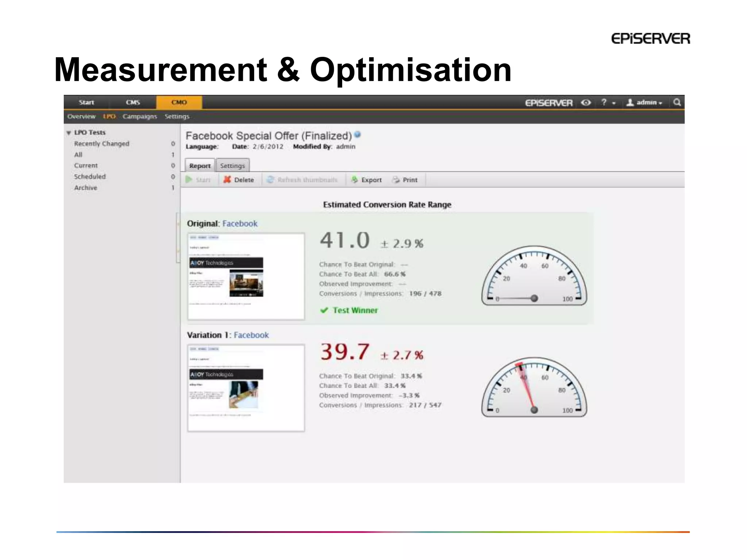
Task: Click the Variation 1 page thumbnail preview
Action: point(246,388)
